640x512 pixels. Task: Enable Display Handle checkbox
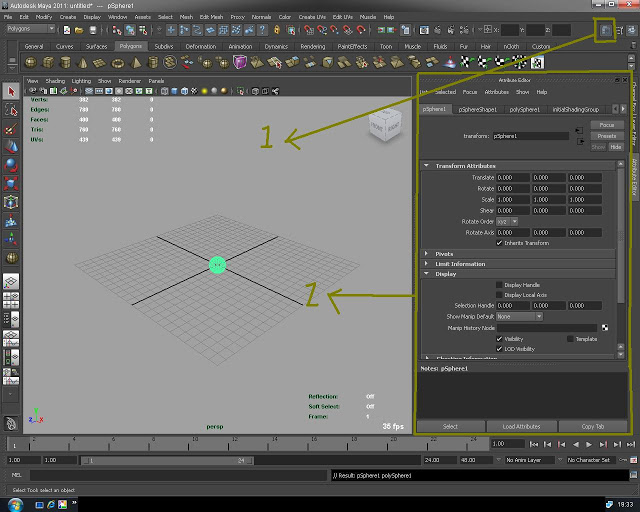click(x=499, y=285)
